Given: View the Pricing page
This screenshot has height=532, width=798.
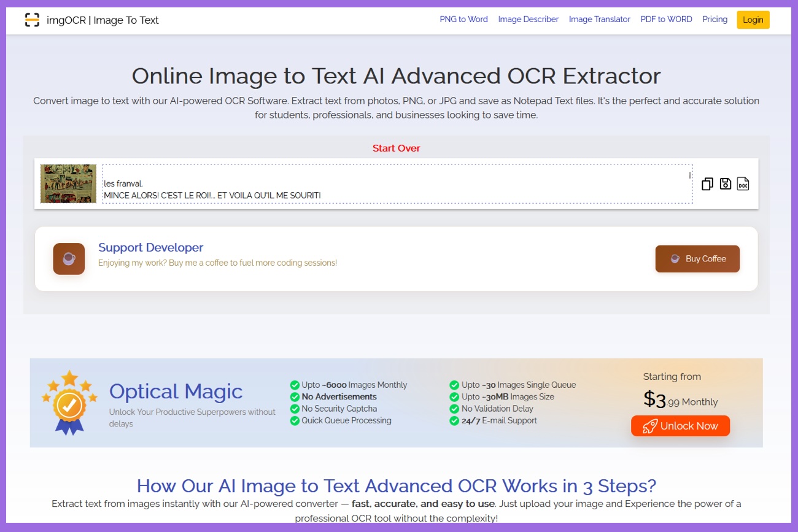Looking at the screenshot, I should pos(715,20).
